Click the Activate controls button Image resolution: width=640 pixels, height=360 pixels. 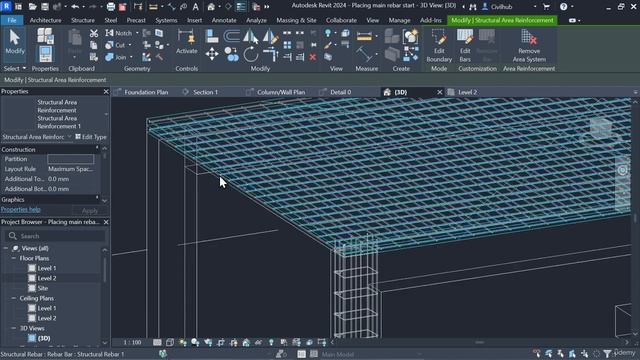(187, 42)
